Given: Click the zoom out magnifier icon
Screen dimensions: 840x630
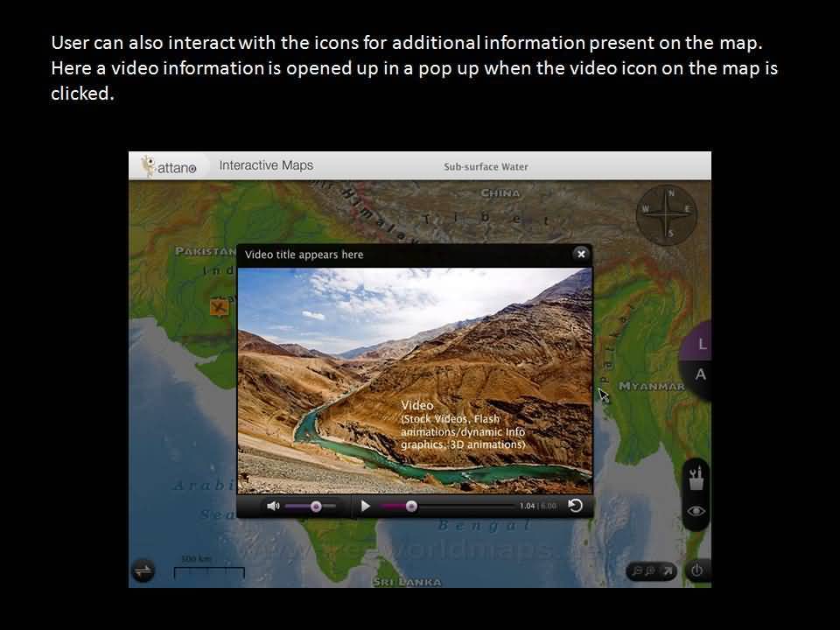Looking at the screenshot, I should tap(636, 571).
